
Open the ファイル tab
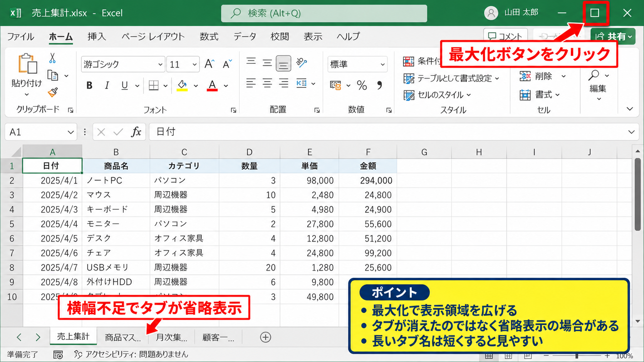[20, 37]
